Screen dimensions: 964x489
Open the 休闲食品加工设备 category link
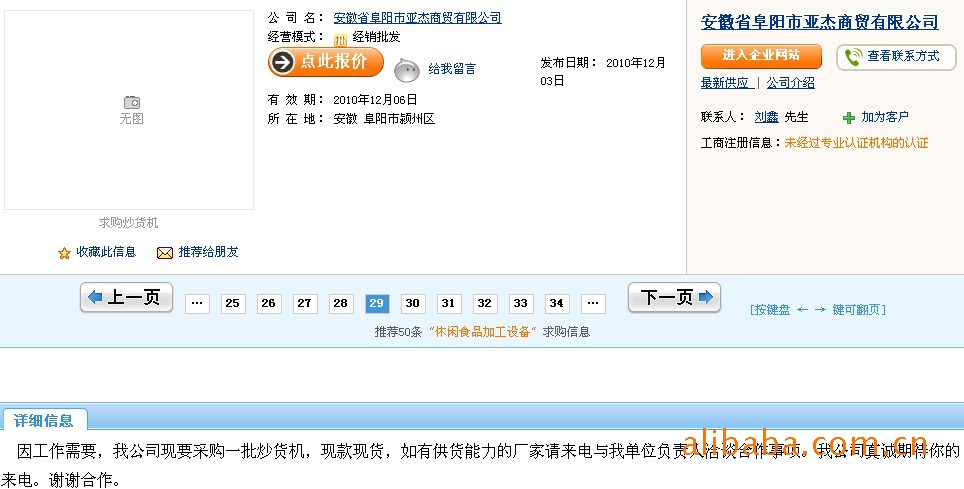(483, 332)
